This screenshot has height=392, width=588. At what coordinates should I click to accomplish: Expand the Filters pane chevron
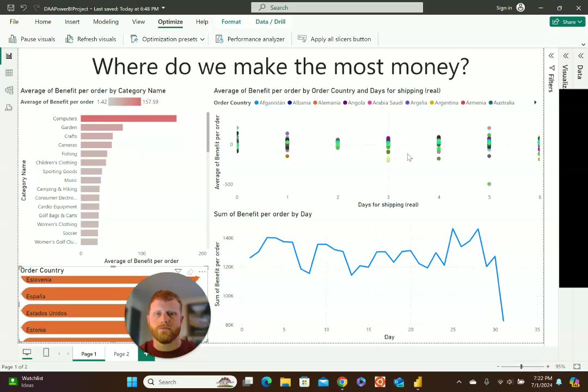pos(551,56)
